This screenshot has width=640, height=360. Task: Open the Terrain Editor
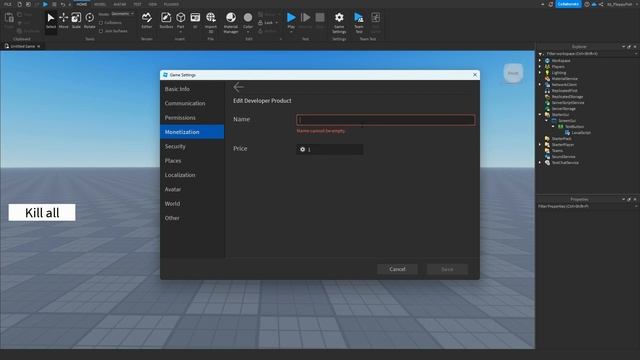click(x=147, y=21)
